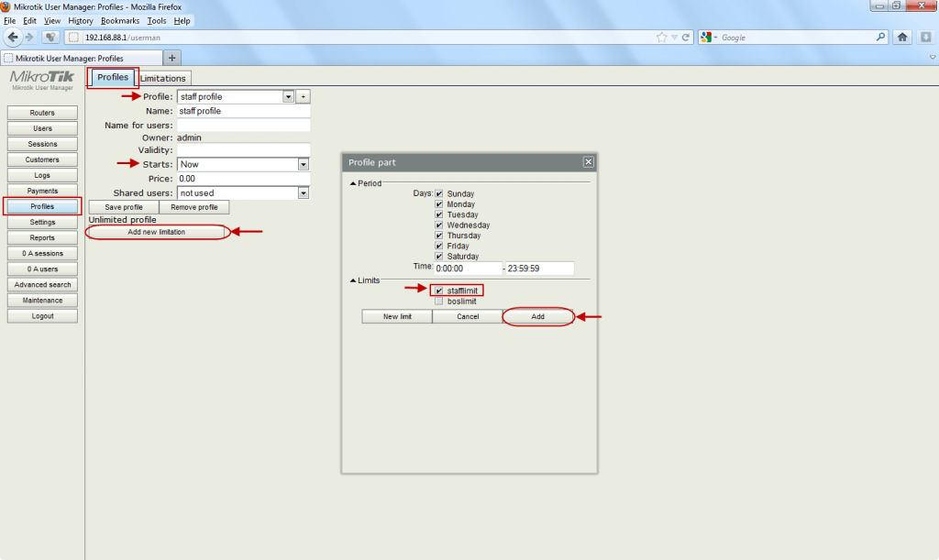Screen dimensions: 939x560
Task: Open the Edit menu
Action: click(30, 21)
